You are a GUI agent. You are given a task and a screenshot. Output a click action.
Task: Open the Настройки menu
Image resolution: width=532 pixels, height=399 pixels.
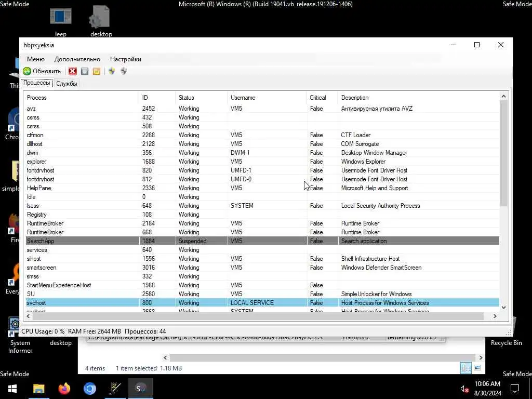(126, 59)
